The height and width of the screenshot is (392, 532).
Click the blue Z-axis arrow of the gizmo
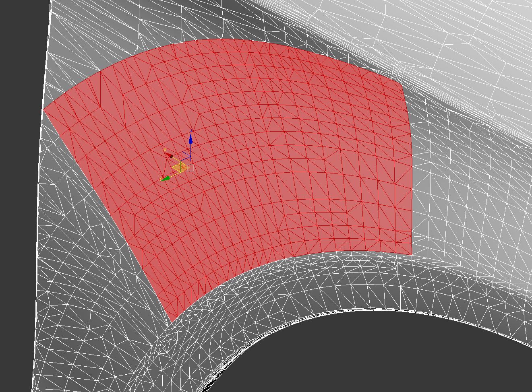pyautogui.click(x=190, y=139)
